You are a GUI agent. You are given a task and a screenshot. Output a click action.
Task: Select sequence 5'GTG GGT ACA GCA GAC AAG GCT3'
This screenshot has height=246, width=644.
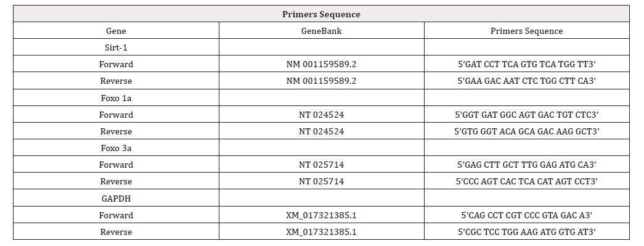click(x=526, y=131)
